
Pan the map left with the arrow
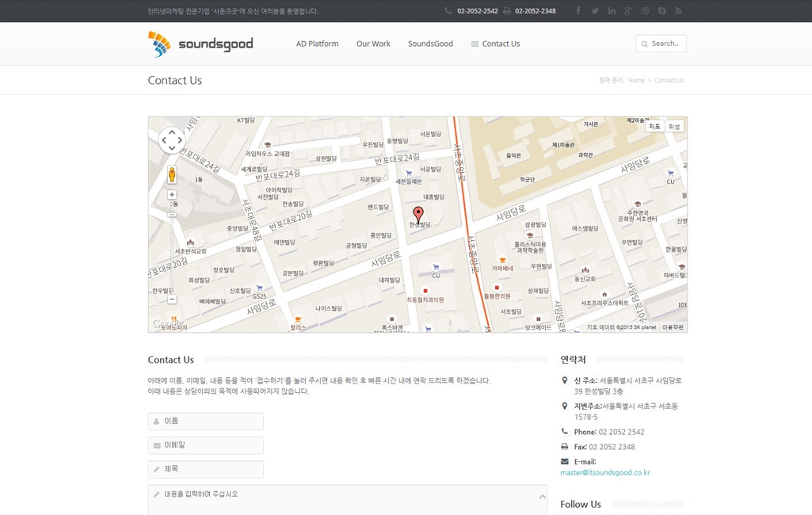[164, 140]
